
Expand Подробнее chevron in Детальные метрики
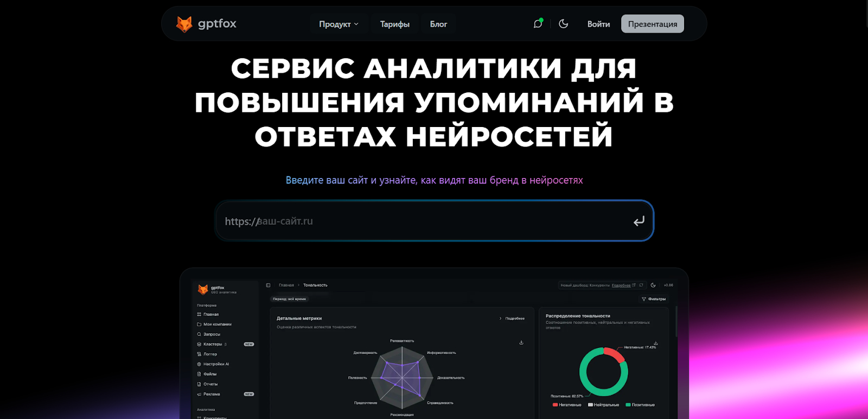click(500, 319)
